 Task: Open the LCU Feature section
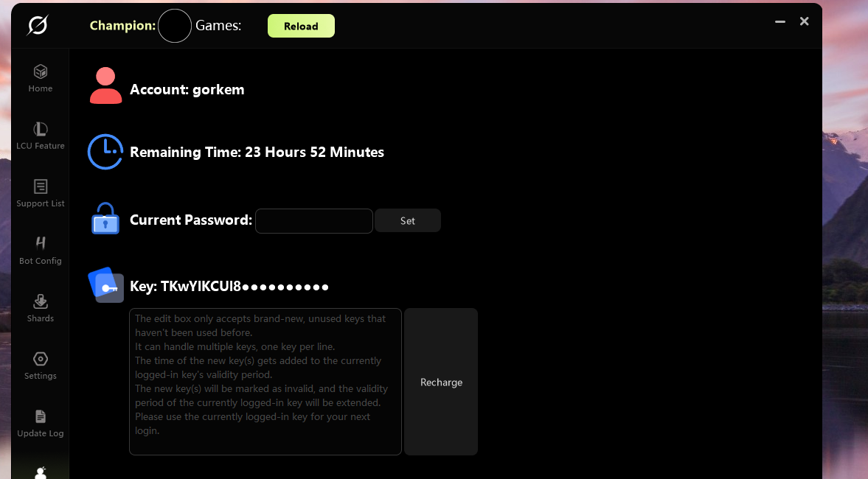click(41, 136)
